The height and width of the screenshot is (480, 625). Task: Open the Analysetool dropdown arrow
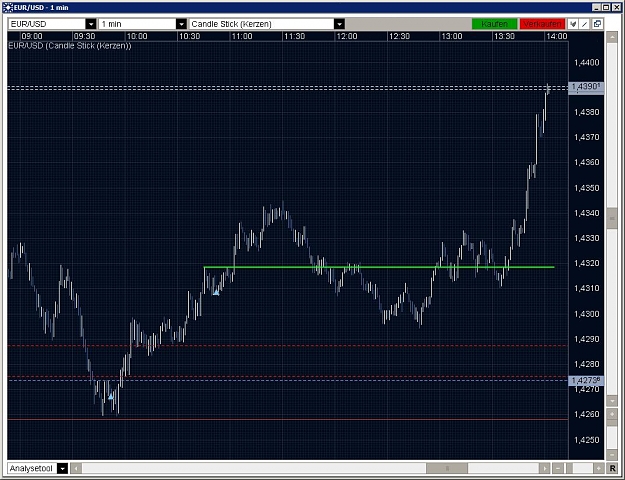[63, 468]
